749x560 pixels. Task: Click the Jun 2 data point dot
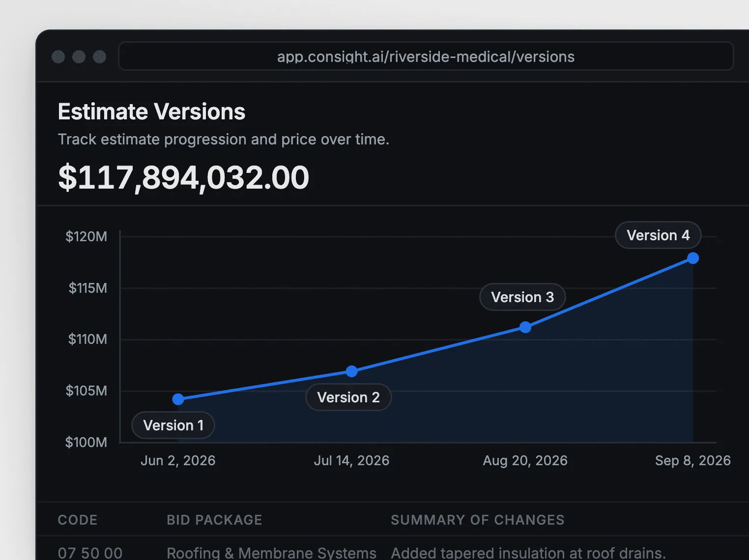(x=178, y=399)
